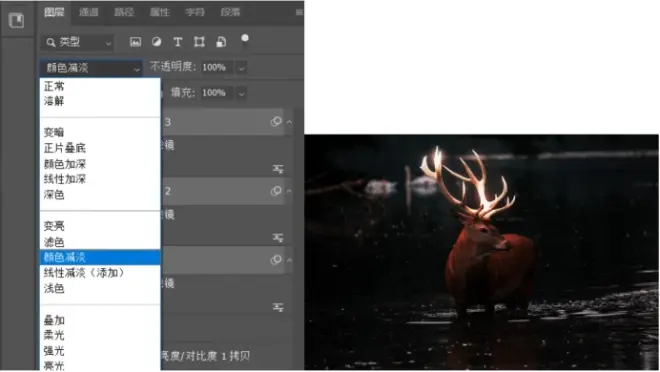Open the 填充 slider dropdown arrow
This screenshot has height=372, width=660.
[241, 93]
